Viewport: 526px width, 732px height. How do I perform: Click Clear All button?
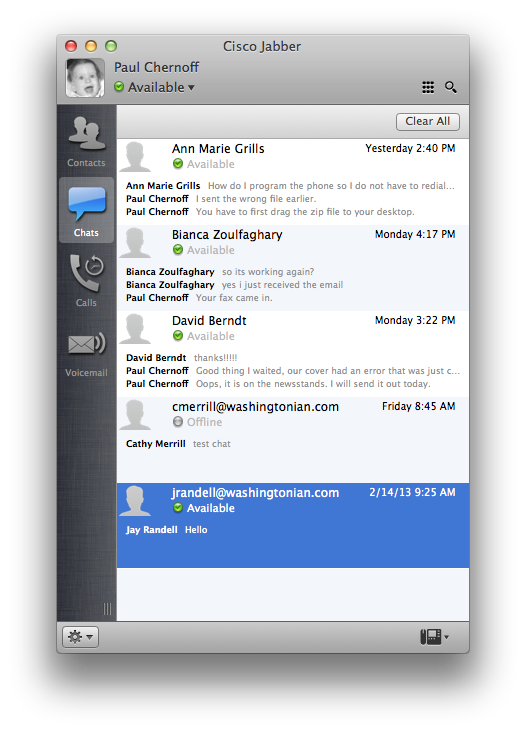[x=428, y=121]
